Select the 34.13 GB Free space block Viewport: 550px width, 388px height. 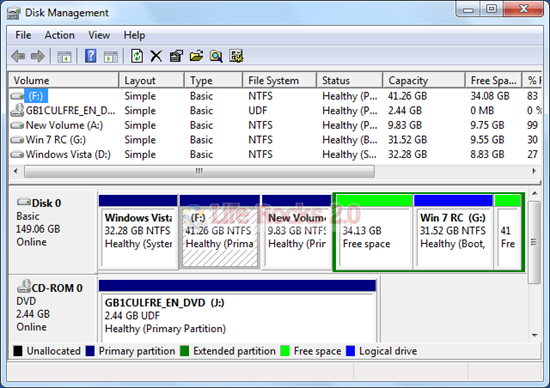click(x=374, y=232)
